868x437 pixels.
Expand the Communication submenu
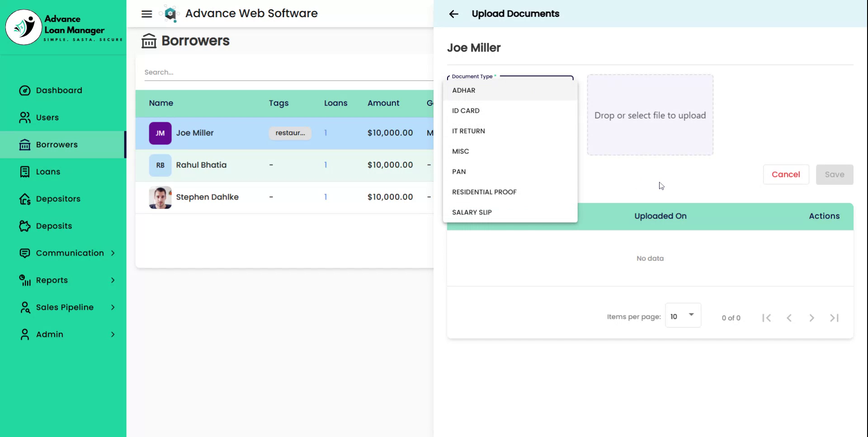70,253
